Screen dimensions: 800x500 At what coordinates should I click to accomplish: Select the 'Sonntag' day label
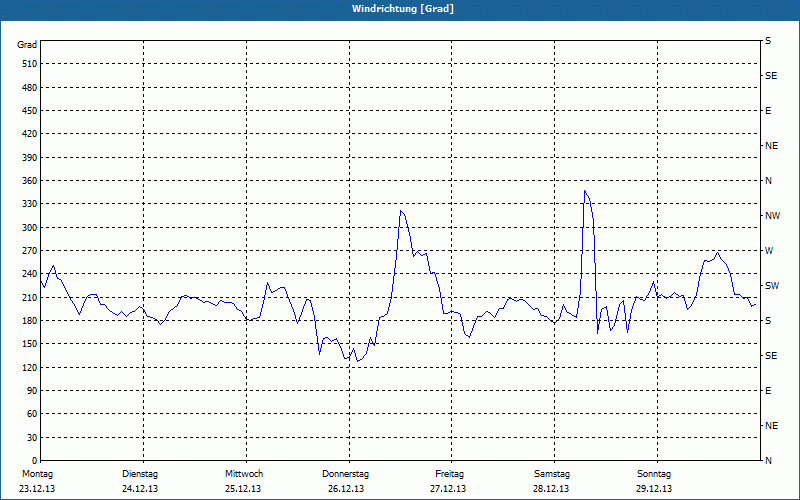point(654,474)
